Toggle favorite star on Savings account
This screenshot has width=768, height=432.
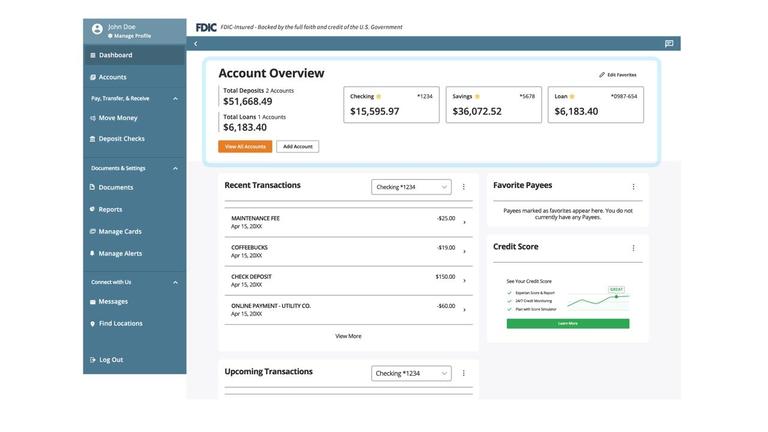click(x=478, y=97)
